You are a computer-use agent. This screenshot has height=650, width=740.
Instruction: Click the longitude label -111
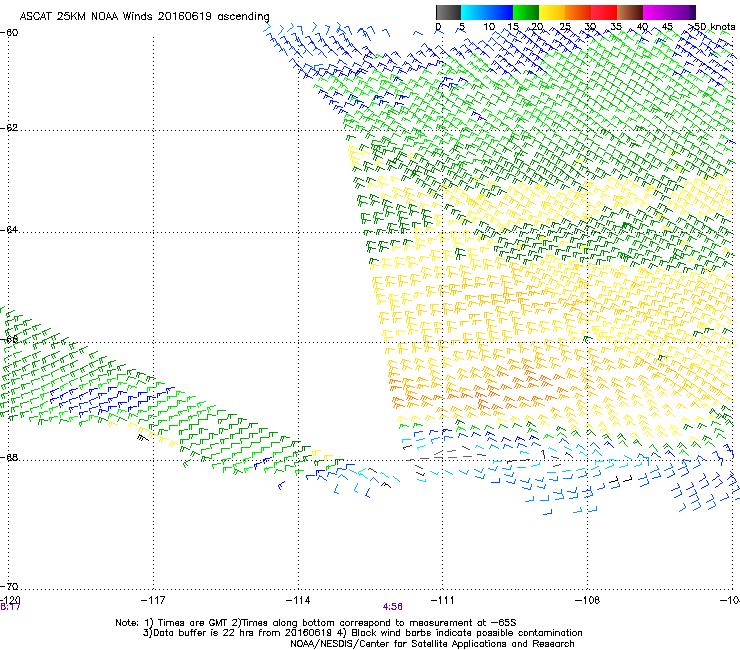[x=442, y=600]
